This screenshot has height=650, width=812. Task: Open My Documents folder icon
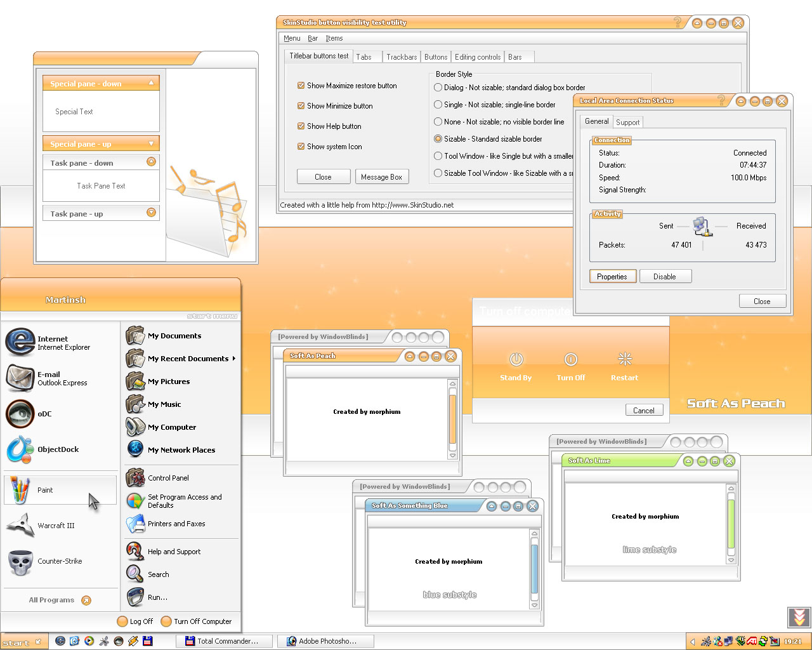coord(135,336)
